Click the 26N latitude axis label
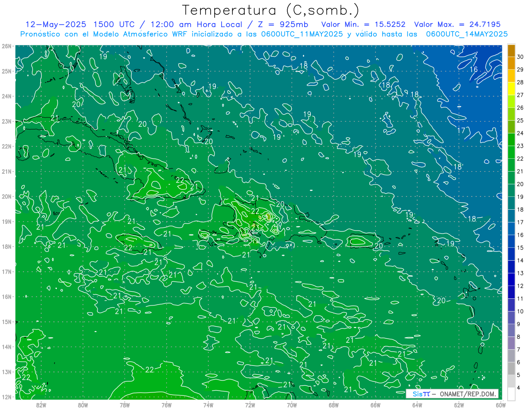The width and height of the screenshot is (532, 411). [x=7, y=46]
